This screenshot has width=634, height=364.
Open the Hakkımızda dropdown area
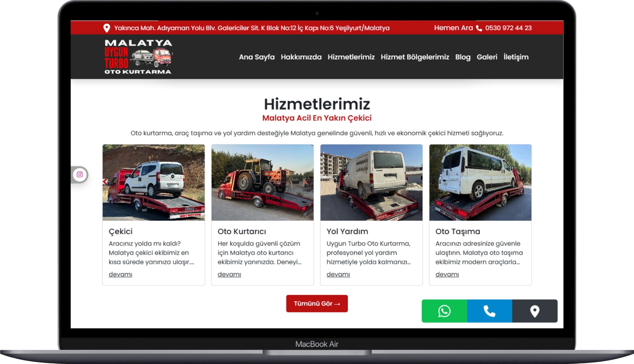pyautogui.click(x=301, y=57)
